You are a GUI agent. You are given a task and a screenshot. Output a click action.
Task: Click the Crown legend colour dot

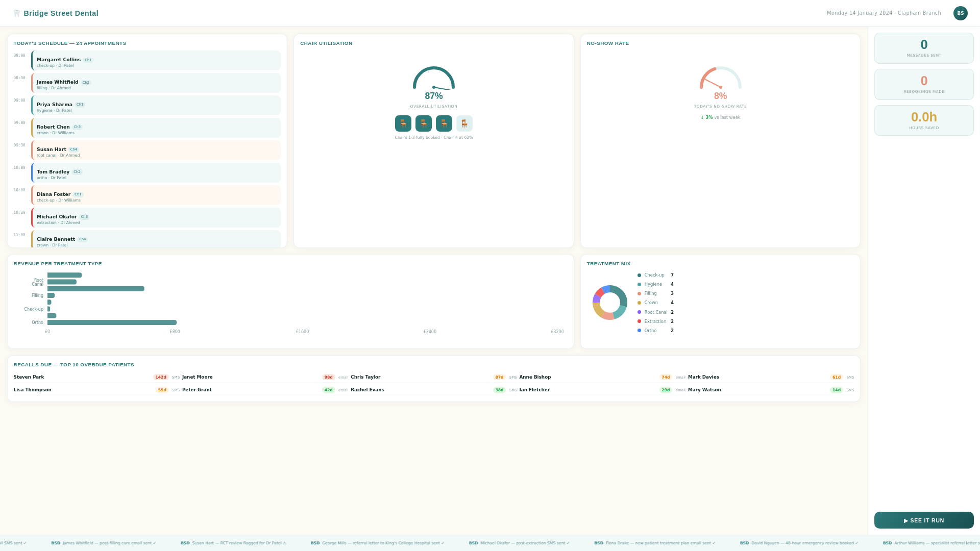639,303
